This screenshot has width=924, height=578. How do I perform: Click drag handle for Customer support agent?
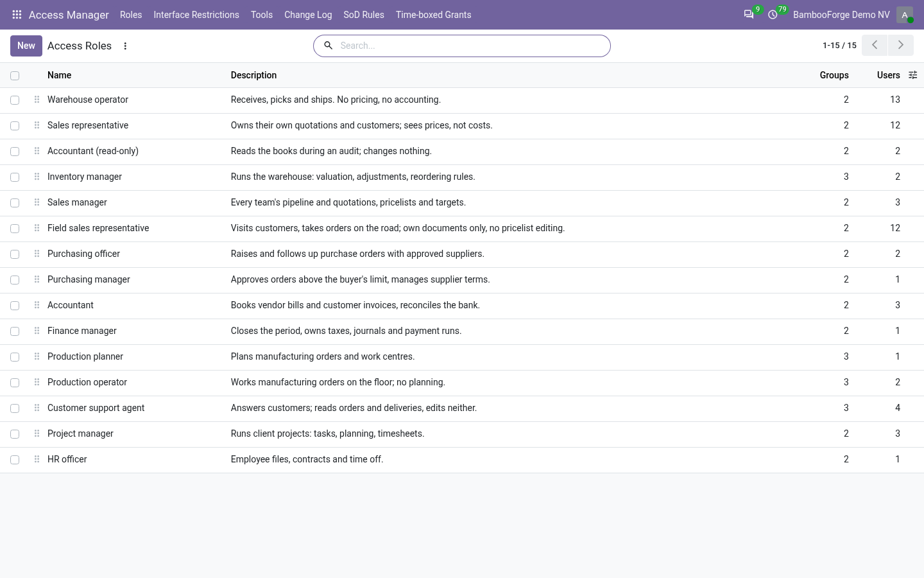click(x=37, y=408)
